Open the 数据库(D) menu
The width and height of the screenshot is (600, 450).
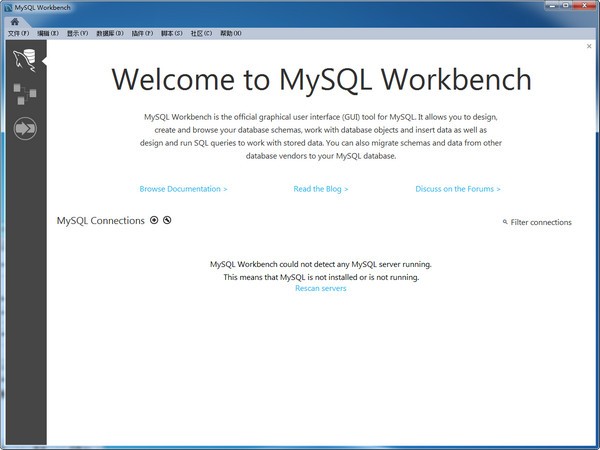pos(110,33)
